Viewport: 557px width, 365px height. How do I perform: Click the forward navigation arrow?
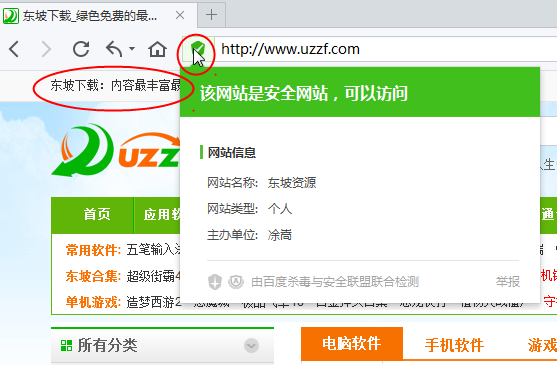tap(47, 49)
